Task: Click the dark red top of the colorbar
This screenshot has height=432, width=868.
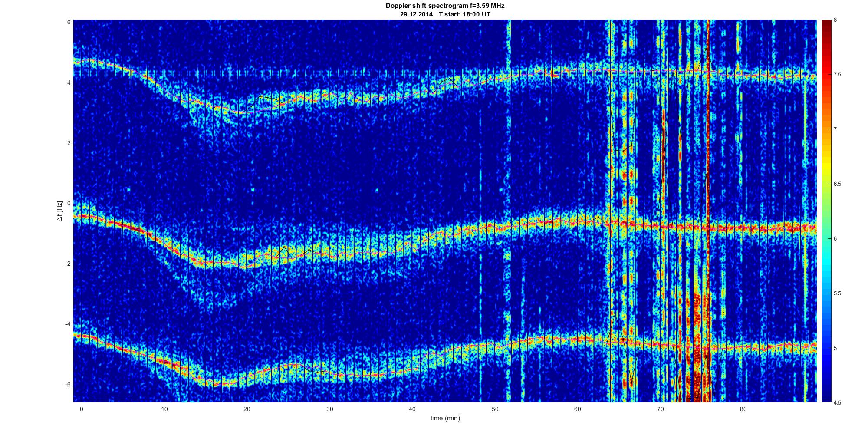Action: (826, 26)
